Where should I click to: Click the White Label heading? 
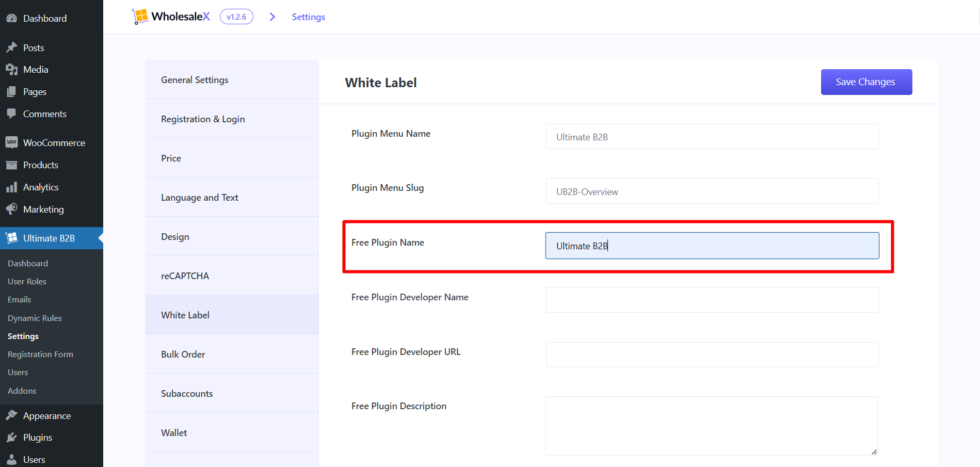click(381, 83)
